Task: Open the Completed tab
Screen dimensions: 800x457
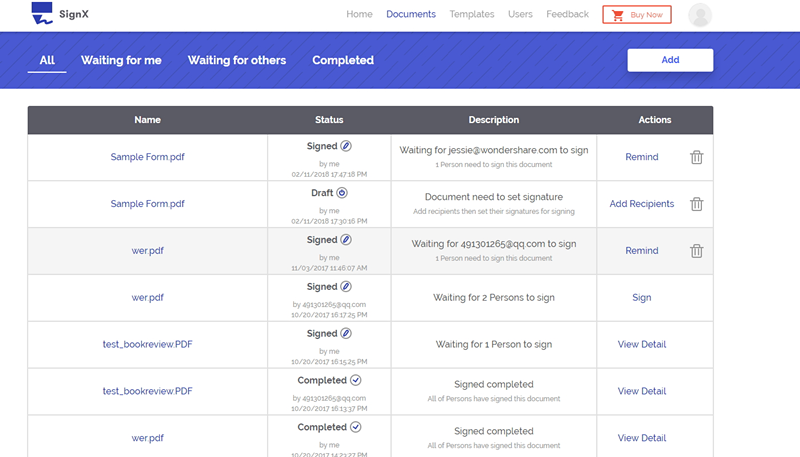Action: (343, 60)
